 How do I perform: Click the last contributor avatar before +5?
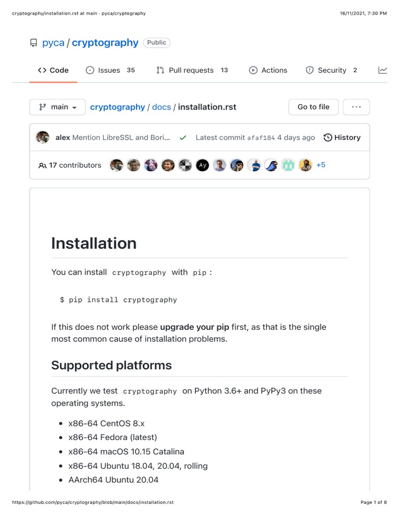305,165
